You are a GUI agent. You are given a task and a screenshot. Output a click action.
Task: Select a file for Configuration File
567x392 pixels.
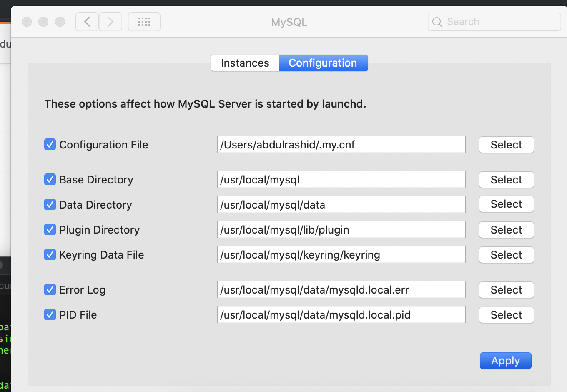tap(506, 145)
